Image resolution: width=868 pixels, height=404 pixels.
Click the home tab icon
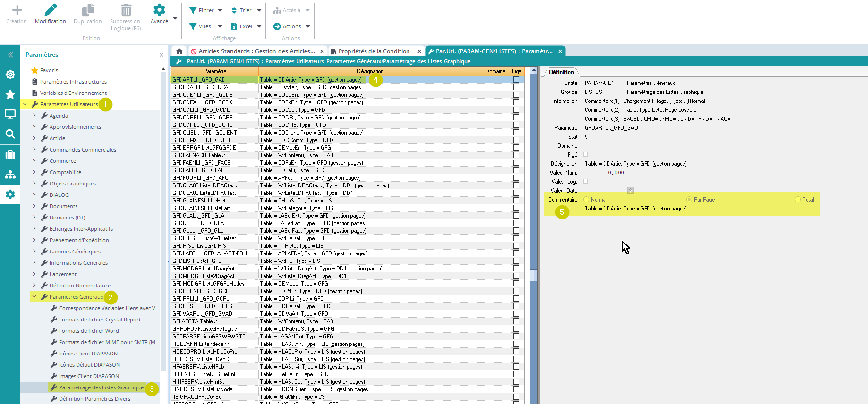[x=179, y=51]
